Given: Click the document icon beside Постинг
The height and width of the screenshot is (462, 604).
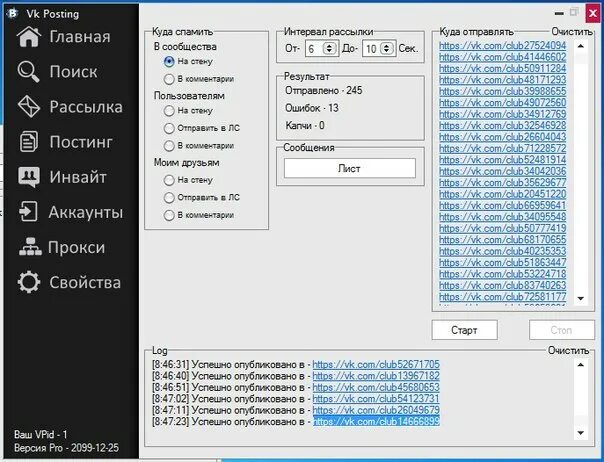Looking at the screenshot, I should click(29, 141).
